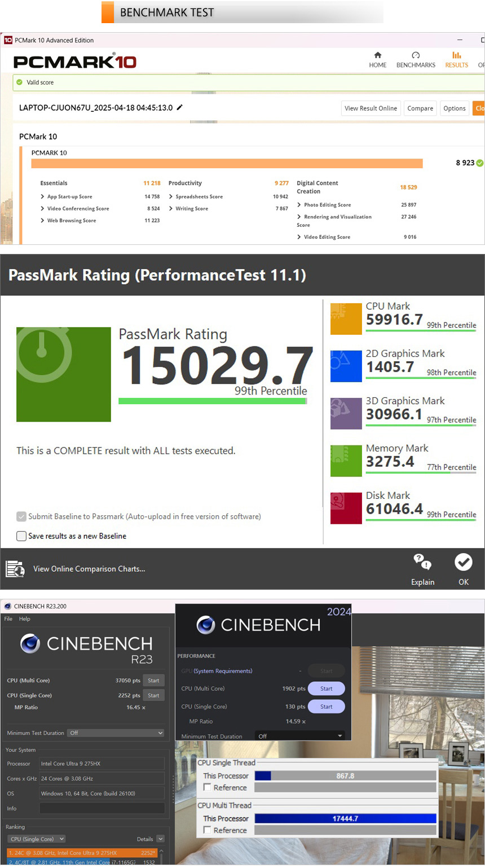Click the Memory Mark green icon
The width and height of the screenshot is (485, 868).
coord(346,461)
